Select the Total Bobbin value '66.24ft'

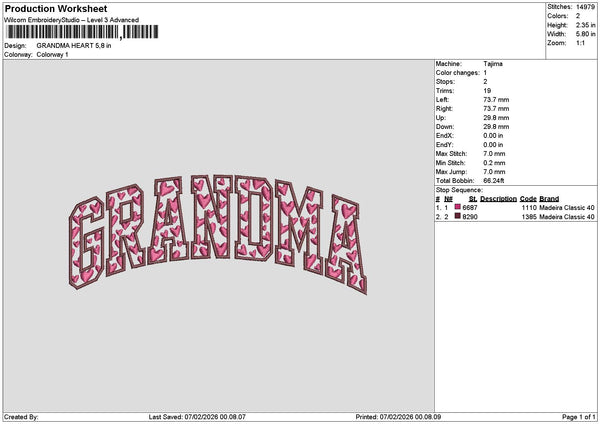point(494,181)
